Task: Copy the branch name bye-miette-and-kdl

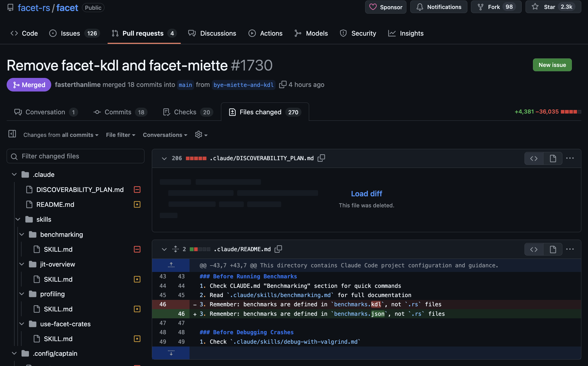Action: click(282, 85)
